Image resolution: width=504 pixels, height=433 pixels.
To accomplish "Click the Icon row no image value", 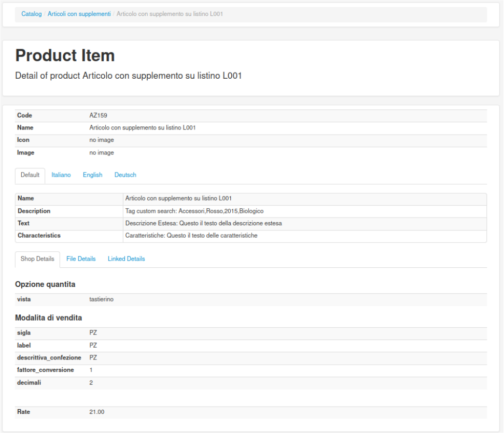I will coord(102,140).
